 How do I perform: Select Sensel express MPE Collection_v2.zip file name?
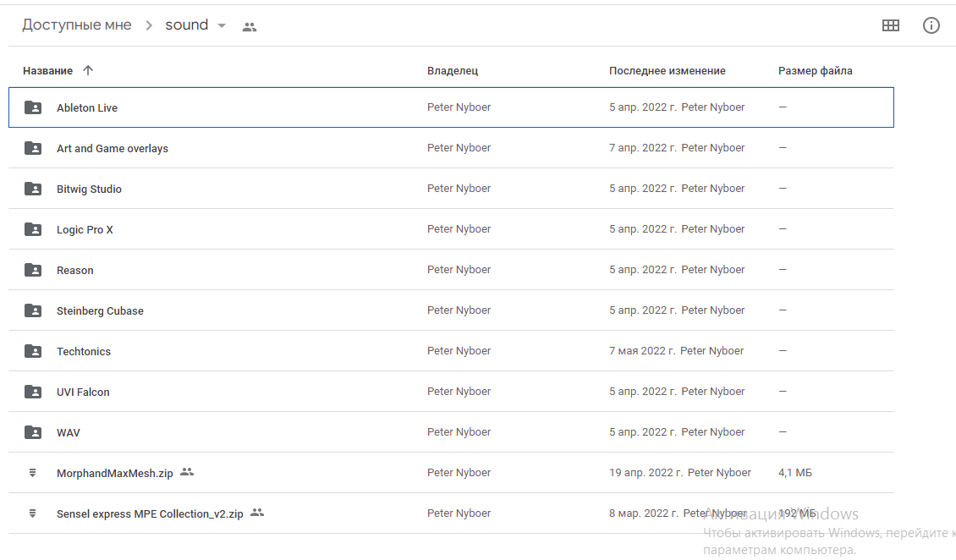(x=150, y=514)
